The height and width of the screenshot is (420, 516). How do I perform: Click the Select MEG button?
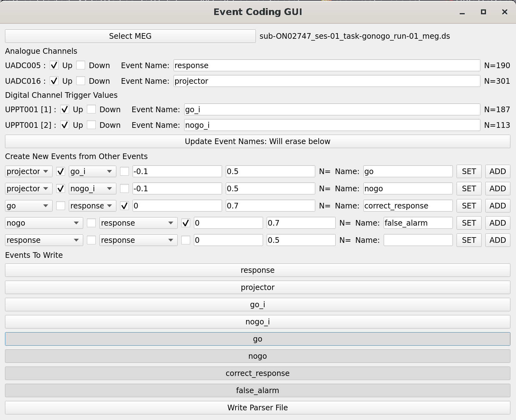(x=130, y=36)
